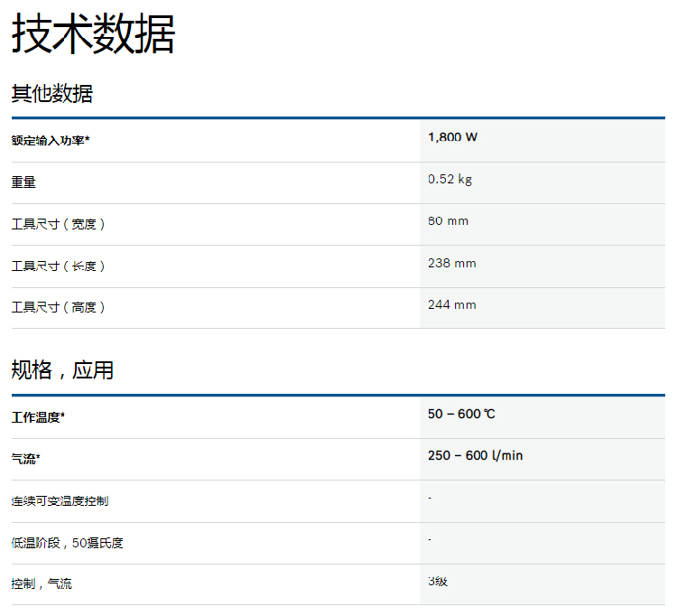Click the 工具尺寸（长度）label
This screenshot has width=677, height=616.
tap(59, 266)
